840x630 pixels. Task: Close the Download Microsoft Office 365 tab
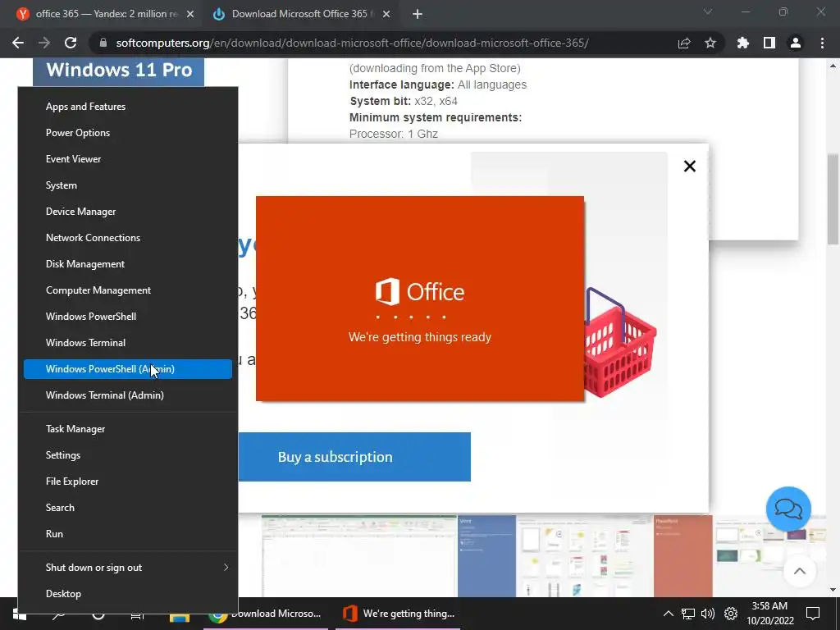tap(386, 15)
